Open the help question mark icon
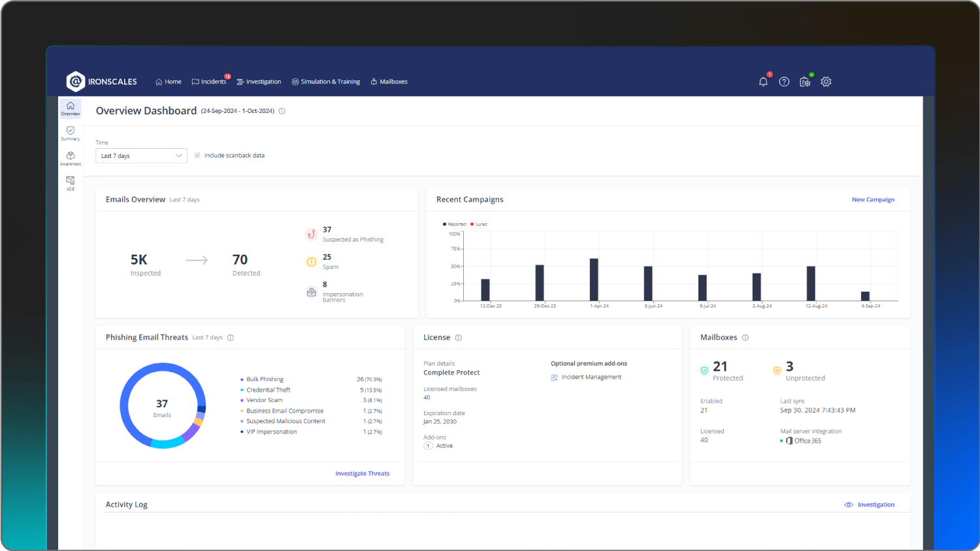The image size is (980, 551). tap(784, 82)
